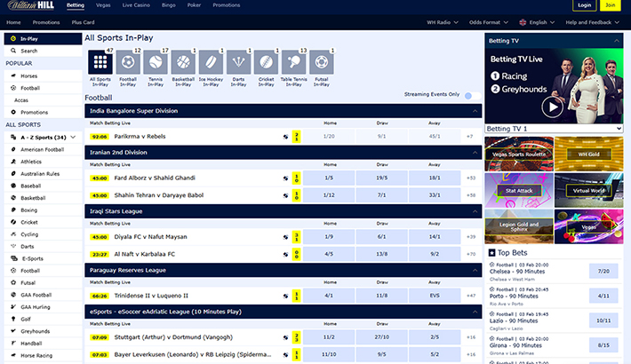This screenshot has height=364, width=631.
Task: Select Darts In-Play icon
Action: 238,62
